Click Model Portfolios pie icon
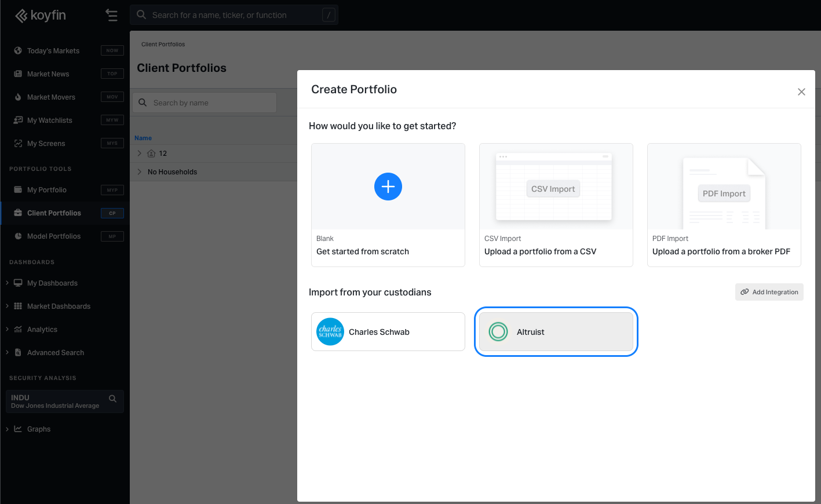Image resolution: width=821 pixels, height=504 pixels. (x=18, y=236)
